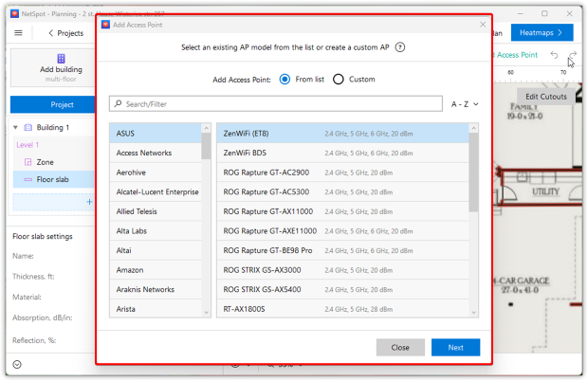This screenshot has height=381, width=588.
Task: Click the undo arrow icon
Action: point(554,55)
